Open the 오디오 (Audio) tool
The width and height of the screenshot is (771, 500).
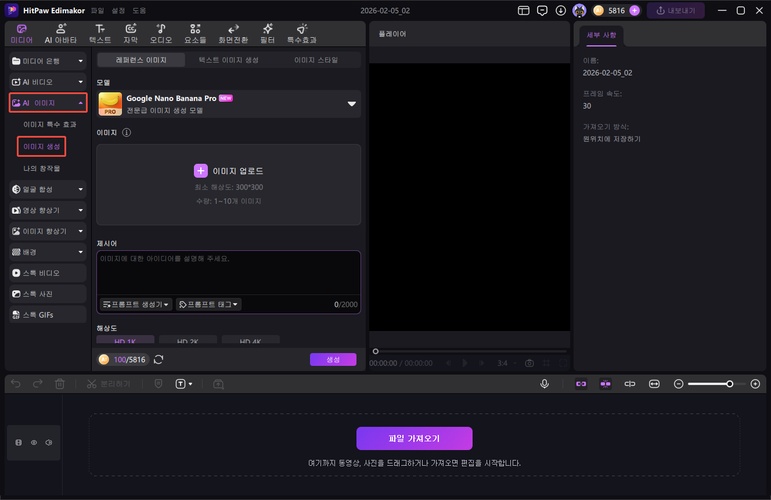[161, 34]
